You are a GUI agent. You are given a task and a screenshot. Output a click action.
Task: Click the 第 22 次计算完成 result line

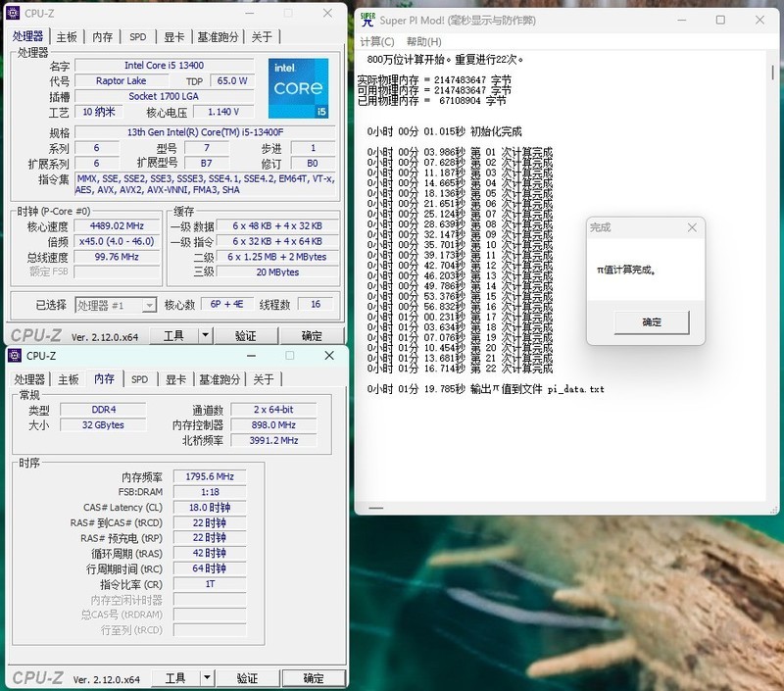coord(460,369)
